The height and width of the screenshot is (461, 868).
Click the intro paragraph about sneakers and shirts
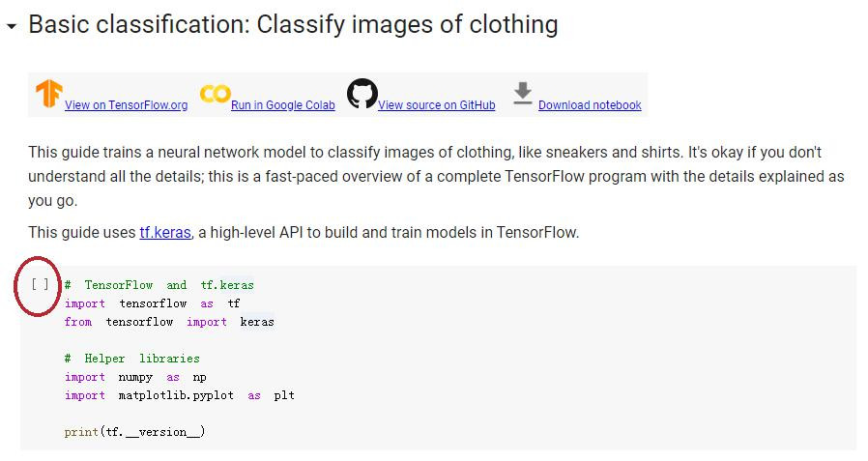(436, 176)
